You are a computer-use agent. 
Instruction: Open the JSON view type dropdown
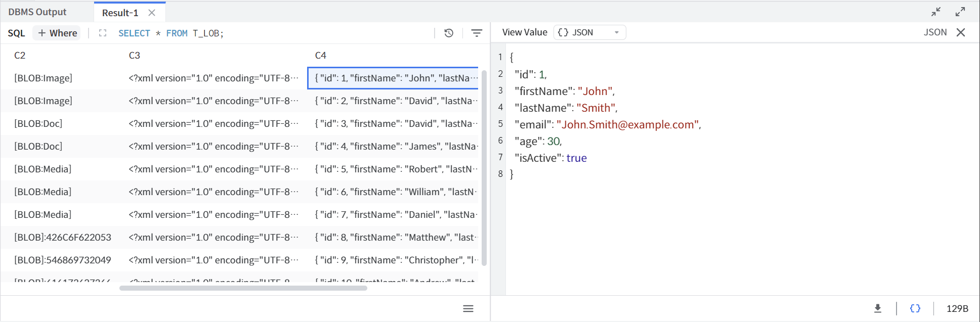click(x=589, y=32)
